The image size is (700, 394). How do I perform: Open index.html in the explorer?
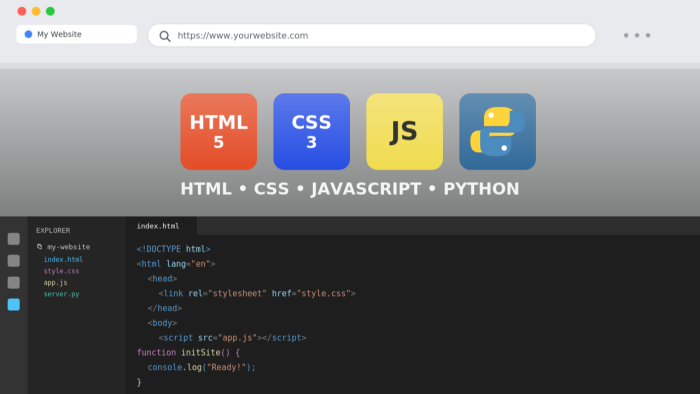(63, 259)
